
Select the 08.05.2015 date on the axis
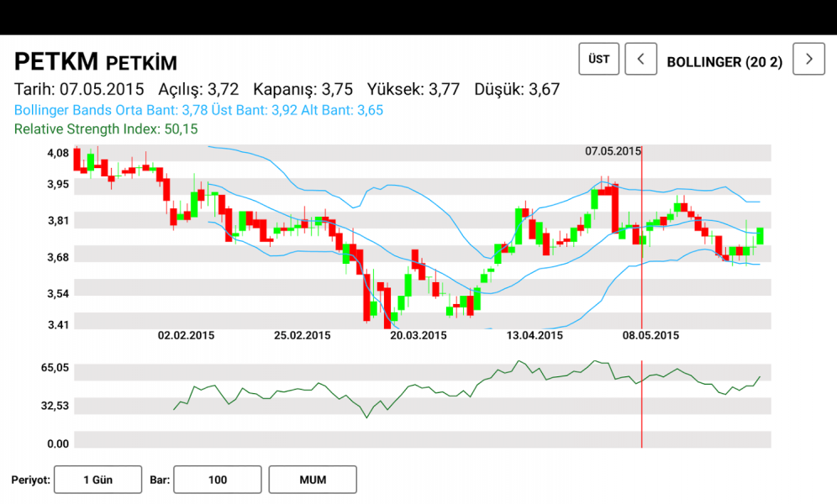click(x=650, y=335)
